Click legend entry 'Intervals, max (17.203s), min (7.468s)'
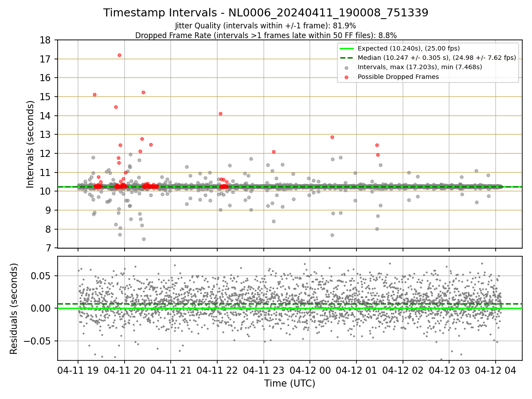Image resolution: width=532 pixels, height=399 pixels. (420, 67)
